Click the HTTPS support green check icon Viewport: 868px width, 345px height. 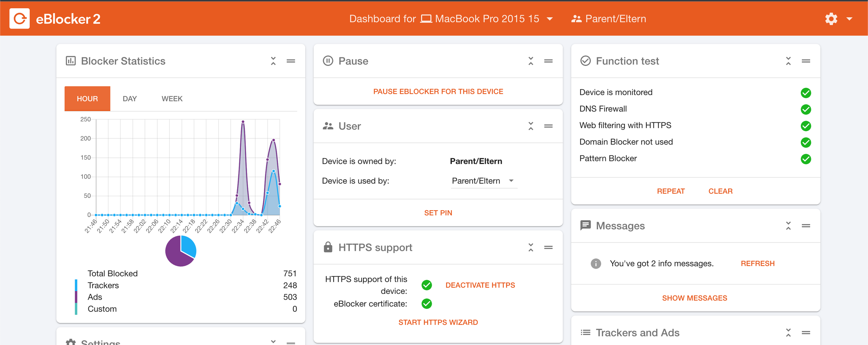(427, 285)
